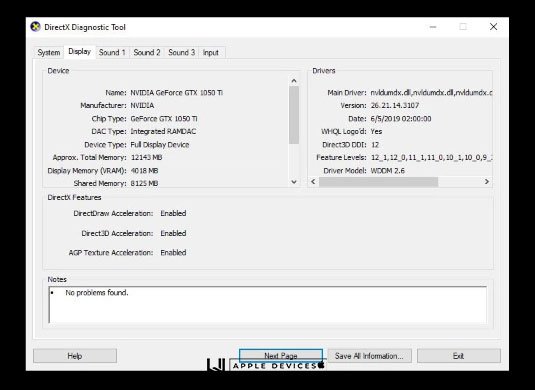The image size is (535, 390).
Task: Click the Driver Model value WDDM 2.6
Action: click(388, 171)
